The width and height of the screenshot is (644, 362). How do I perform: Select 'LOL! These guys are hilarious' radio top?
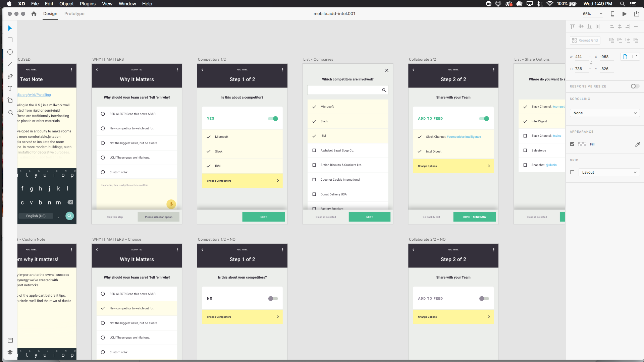[103, 158]
